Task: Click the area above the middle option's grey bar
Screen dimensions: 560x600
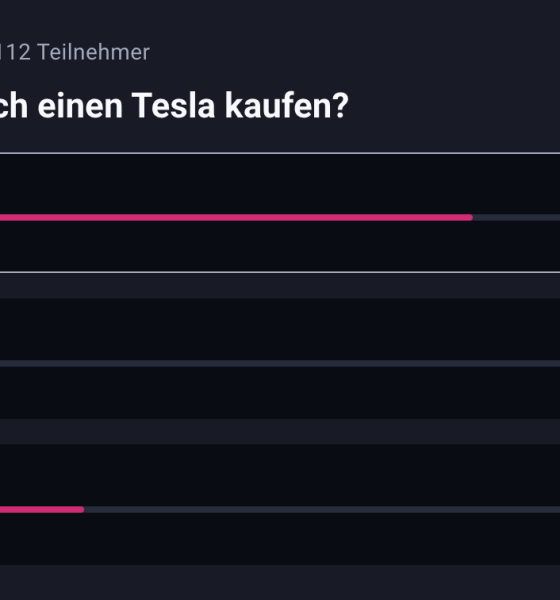Action: 280,329
